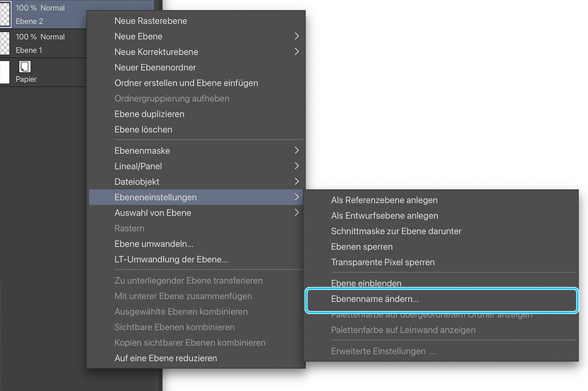Open the Lineal/Panel submenu
This screenshot has height=391, width=588.
(x=296, y=166)
